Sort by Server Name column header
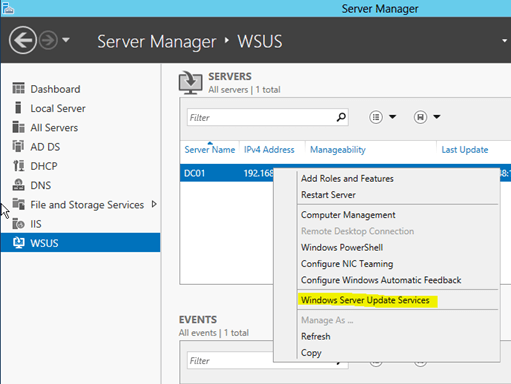This screenshot has width=511, height=384. click(210, 150)
